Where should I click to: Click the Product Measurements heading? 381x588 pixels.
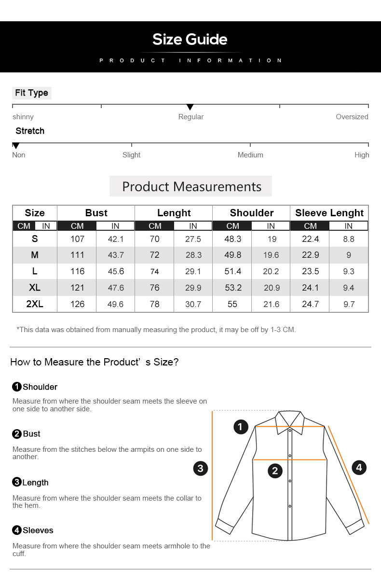pos(191,186)
